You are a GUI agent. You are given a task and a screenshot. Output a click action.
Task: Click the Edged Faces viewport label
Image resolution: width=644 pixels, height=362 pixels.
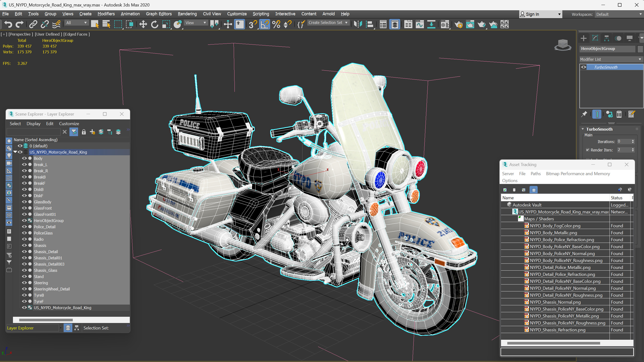tap(76, 34)
